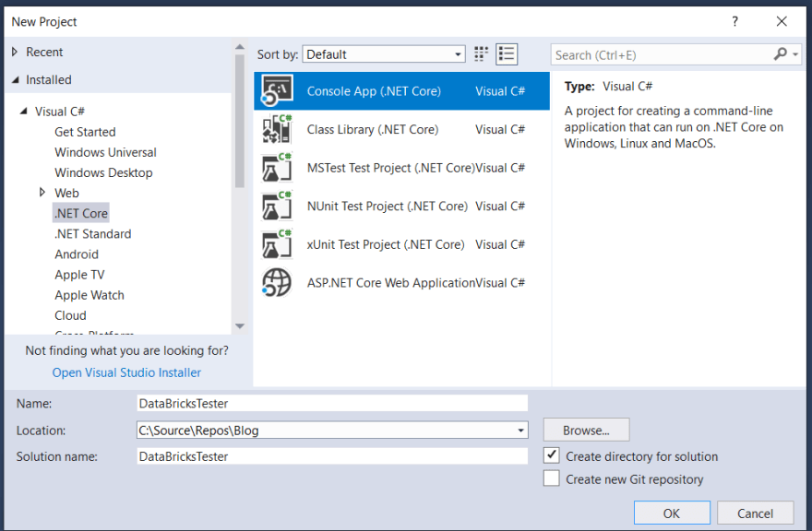Screen dimensions: 812x531
Task: Select the Console App (.NET Core) template icon
Action: (x=277, y=90)
